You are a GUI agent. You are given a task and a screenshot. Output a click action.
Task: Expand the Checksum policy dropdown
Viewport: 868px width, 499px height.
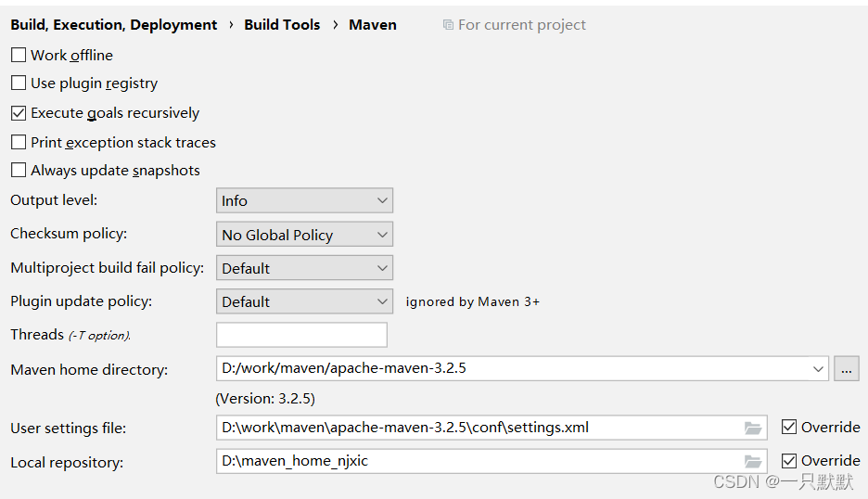(304, 235)
